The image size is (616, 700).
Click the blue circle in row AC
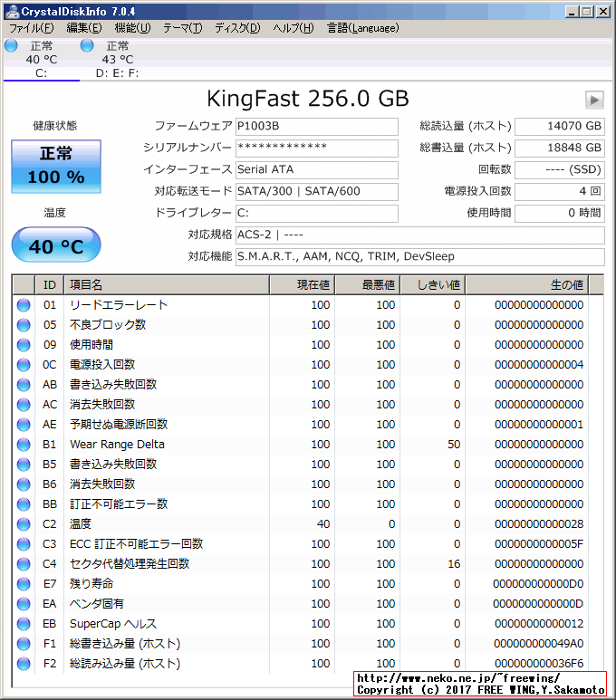[x=24, y=405]
